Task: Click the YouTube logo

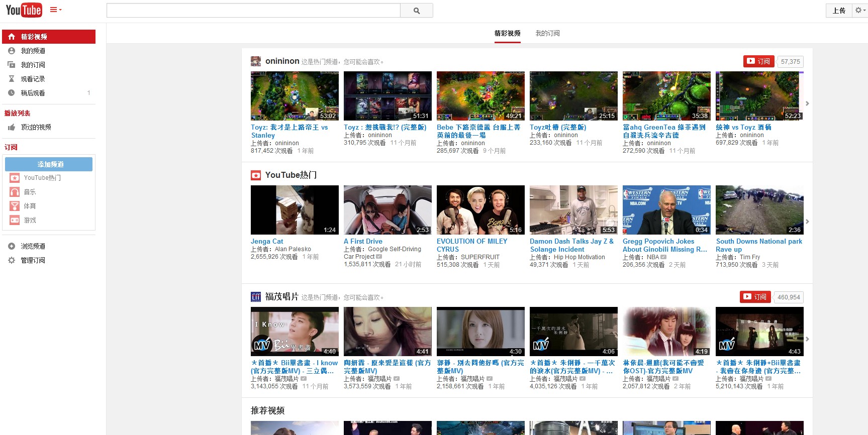Action: pos(24,10)
